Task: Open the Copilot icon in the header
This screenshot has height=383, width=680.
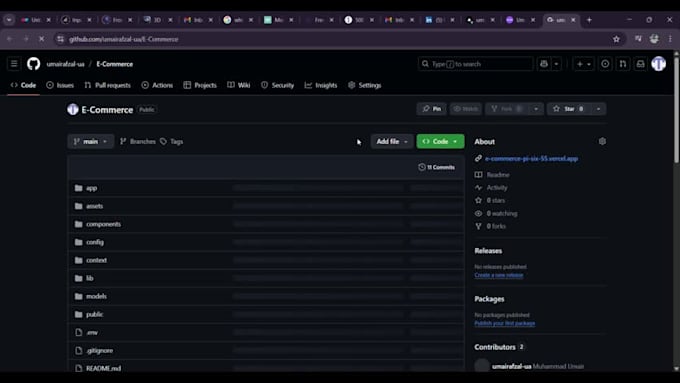Action: [x=544, y=64]
